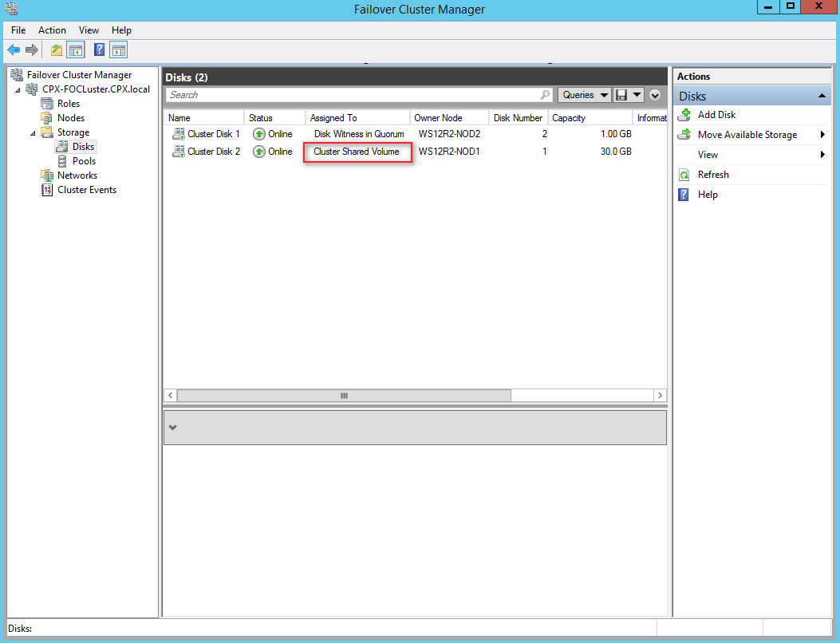Click the Storage folder icon
The width and height of the screenshot is (840, 643).
pyautogui.click(x=47, y=132)
